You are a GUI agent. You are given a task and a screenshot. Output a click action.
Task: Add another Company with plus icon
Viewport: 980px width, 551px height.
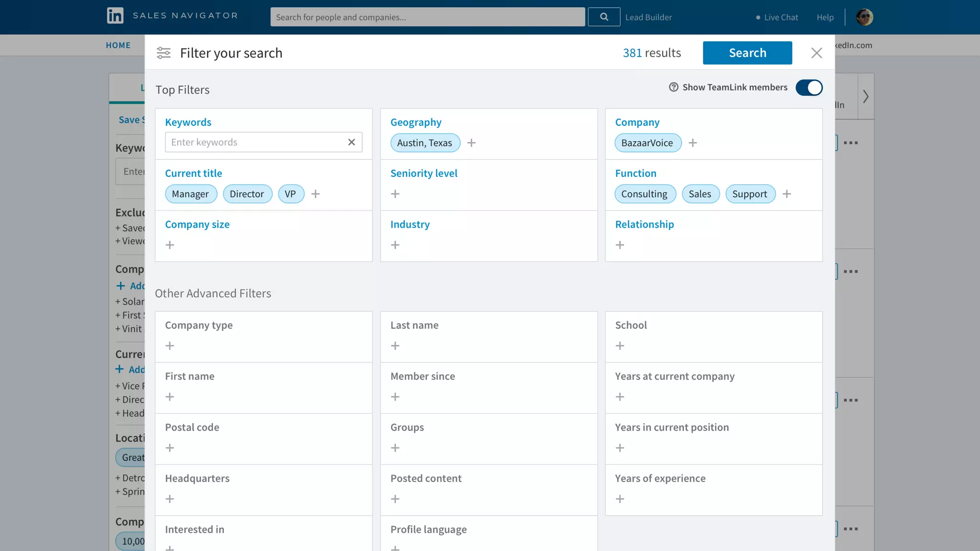(x=692, y=143)
